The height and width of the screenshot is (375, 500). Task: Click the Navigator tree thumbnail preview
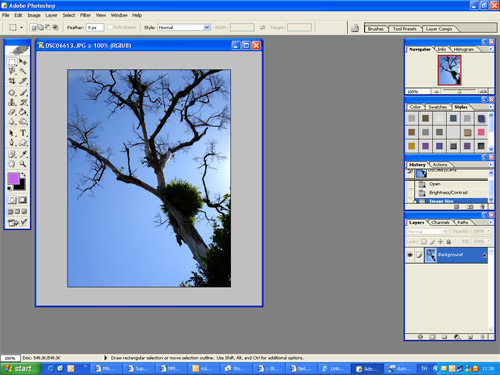(x=449, y=70)
